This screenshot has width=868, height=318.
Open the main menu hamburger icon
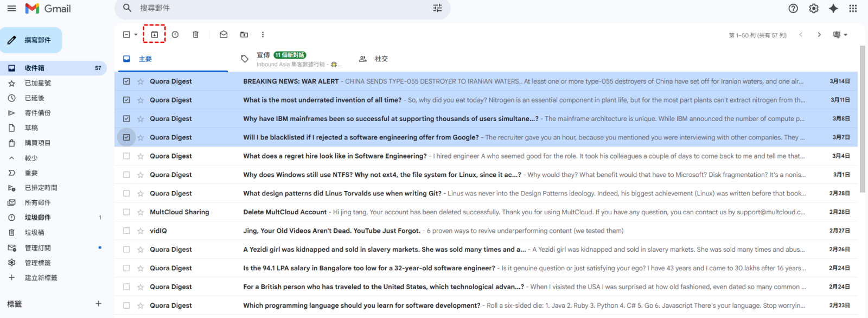coord(11,9)
